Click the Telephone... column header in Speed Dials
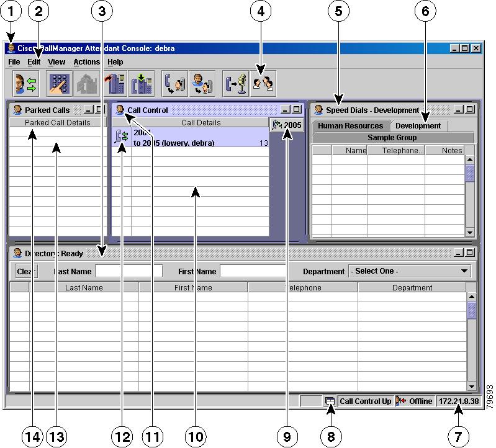 click(396, 151)
